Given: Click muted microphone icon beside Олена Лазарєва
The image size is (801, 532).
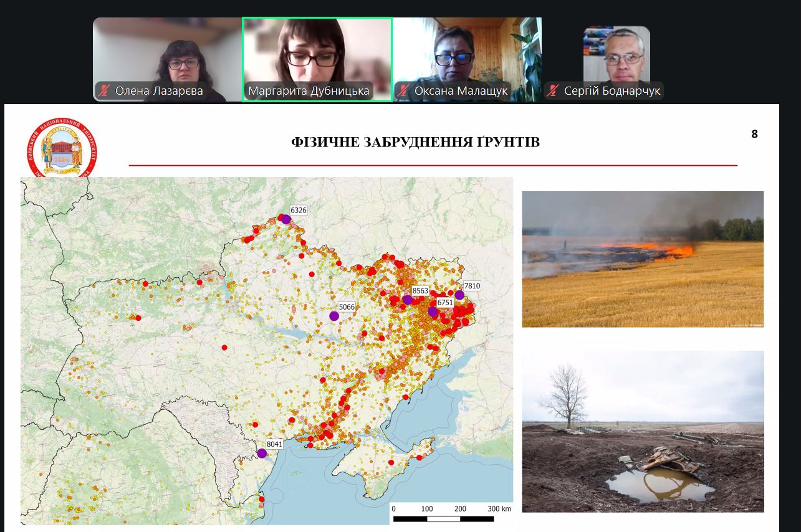Looking at the screenshot, I should coord(105,91).
